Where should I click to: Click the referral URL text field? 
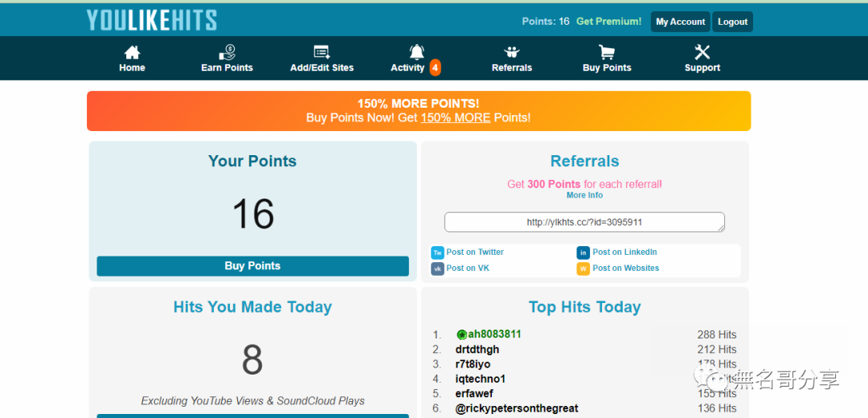(x=584, y=222)
